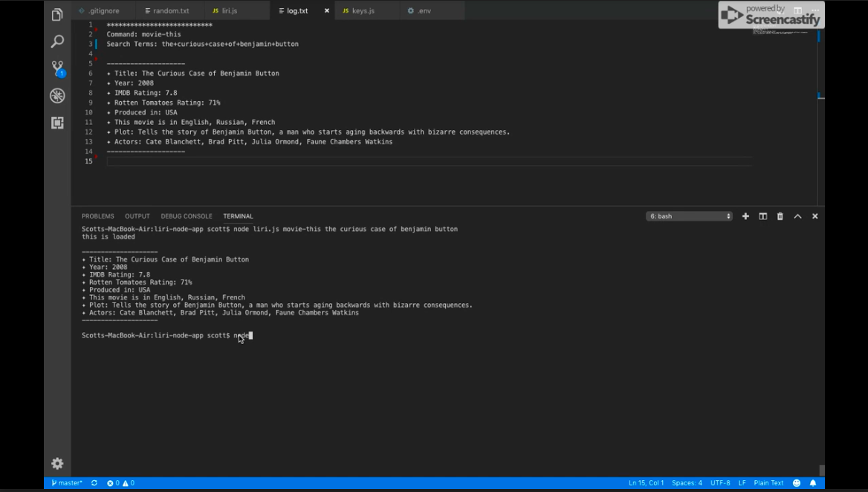Screen dimensions: 868x492
Task: Click the languages line in the editor
Action: coord(191,123)
